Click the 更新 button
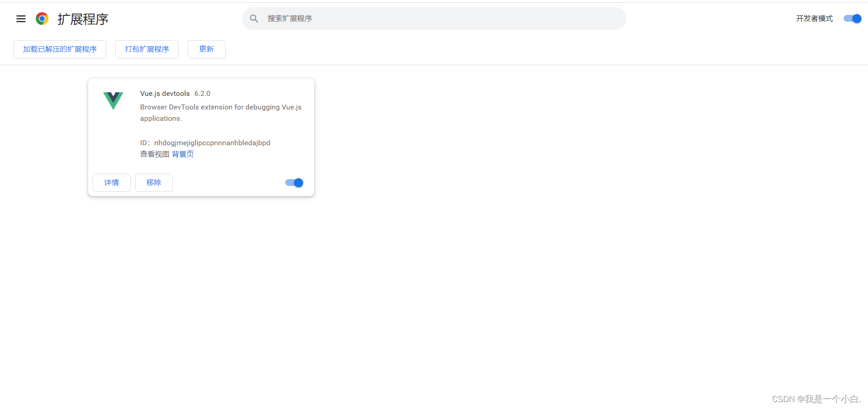Viewport: 868px width, 408px height. (206, 49)
